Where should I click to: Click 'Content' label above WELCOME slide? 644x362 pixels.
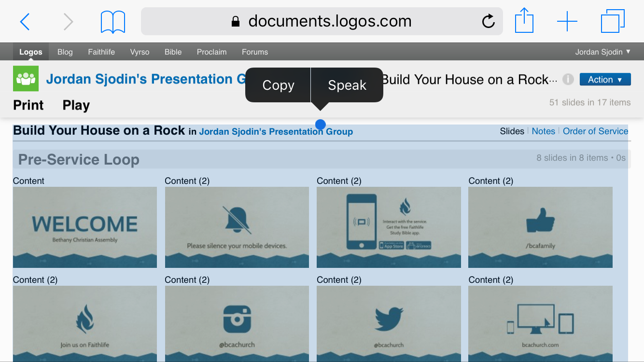click(28, 181)
